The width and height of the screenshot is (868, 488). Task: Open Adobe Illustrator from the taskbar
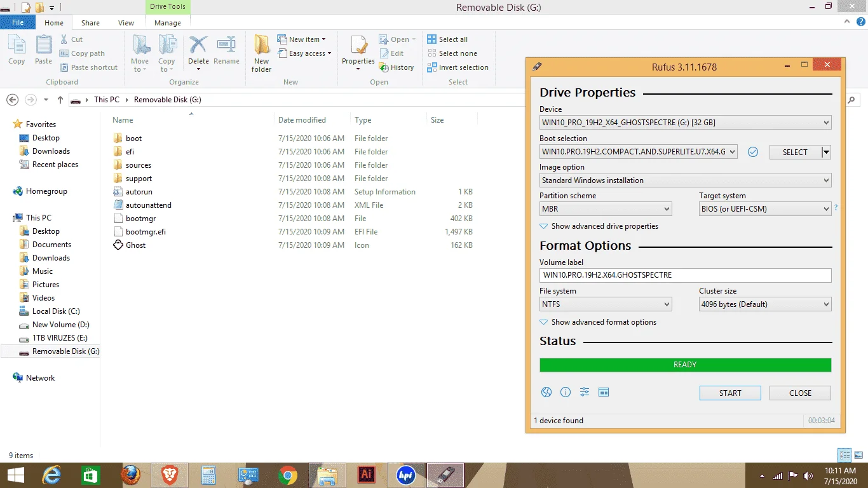coord(366,475)
